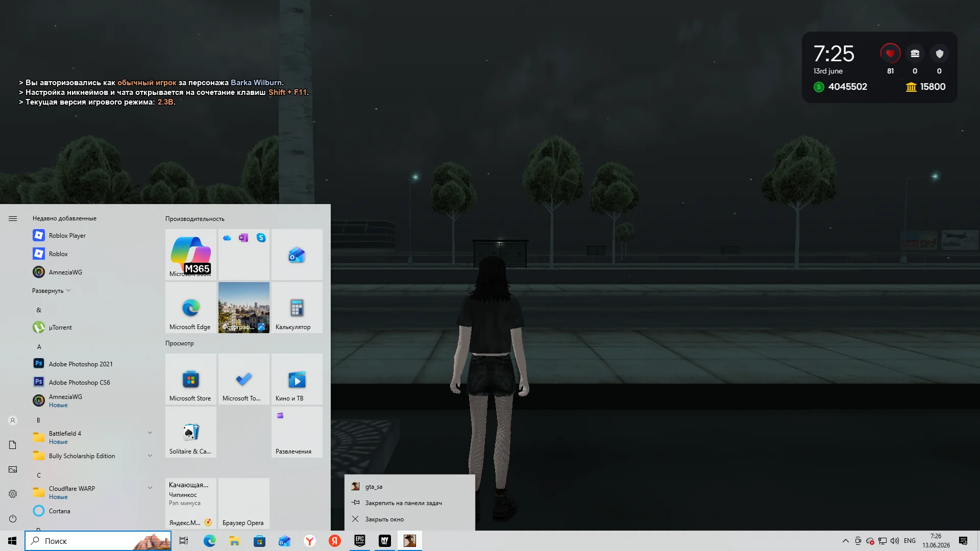Switch input language via ENG indicator
The height and width of the screenshot is (551, 980).
tap(910, 541)
